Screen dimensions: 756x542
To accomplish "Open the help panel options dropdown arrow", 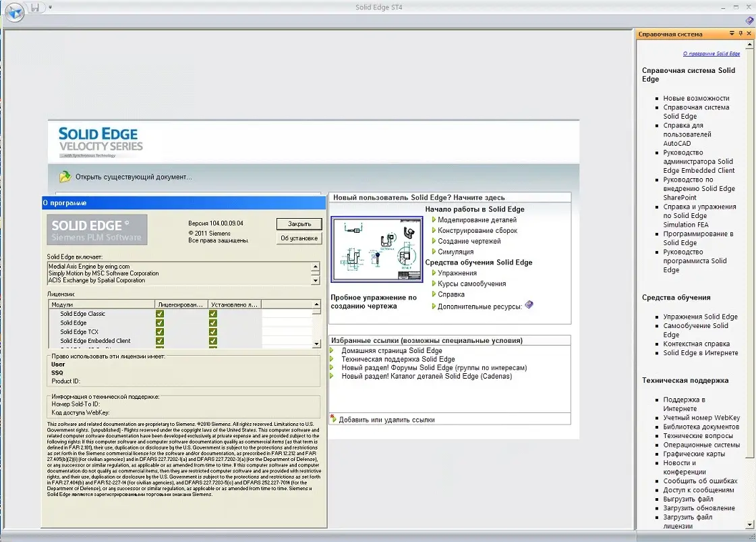I will pyautogui.click(x=732, y=34).
